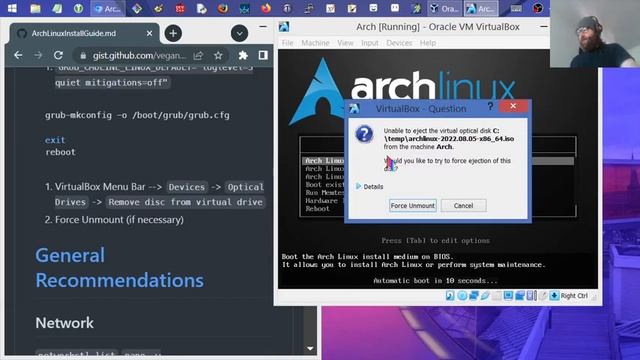Viewport: 640px width, 360px height.
Task: Click the browser scrollbar down arrow
Action: point(310,349)
